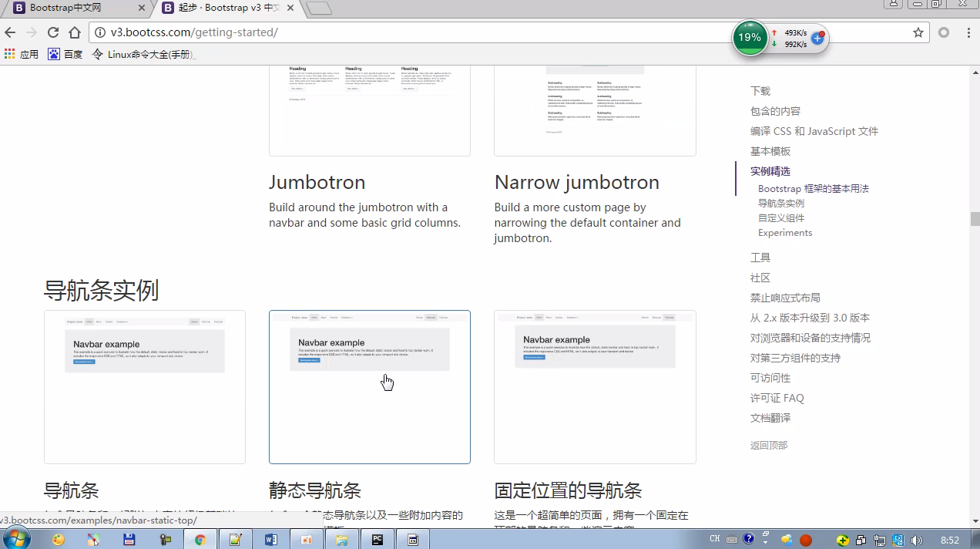The height and width of the screenshot is (549, 980).
Task: Go to the browser home page
Action: 75,32
